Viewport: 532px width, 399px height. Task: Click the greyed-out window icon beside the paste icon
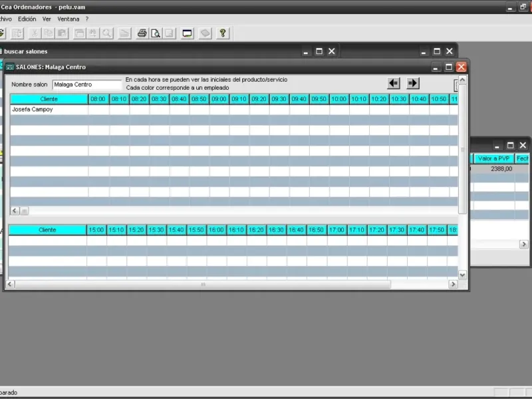79,33
